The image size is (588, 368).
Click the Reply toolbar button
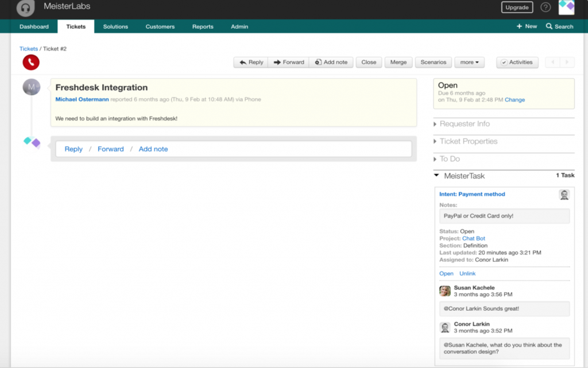[x=251, y=62]
